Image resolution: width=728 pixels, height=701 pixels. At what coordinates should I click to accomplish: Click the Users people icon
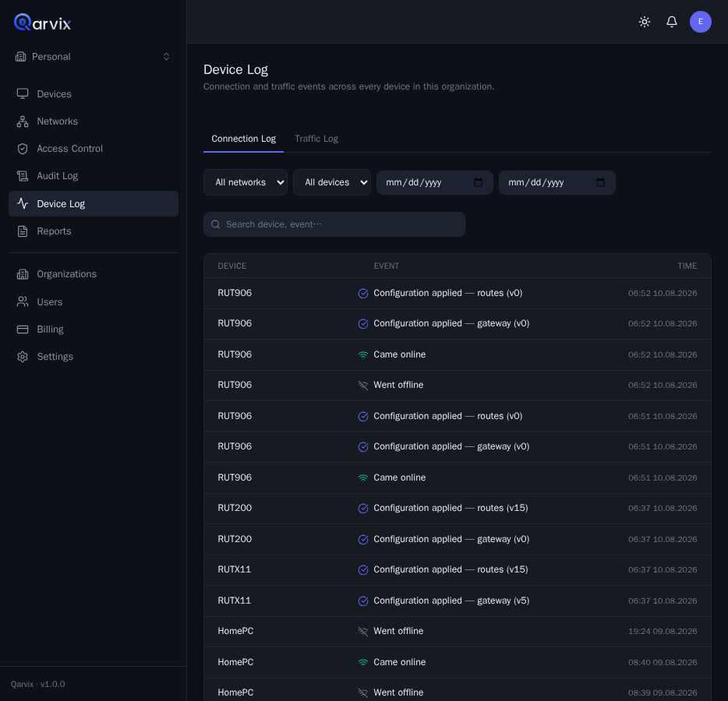coord(23,302)
